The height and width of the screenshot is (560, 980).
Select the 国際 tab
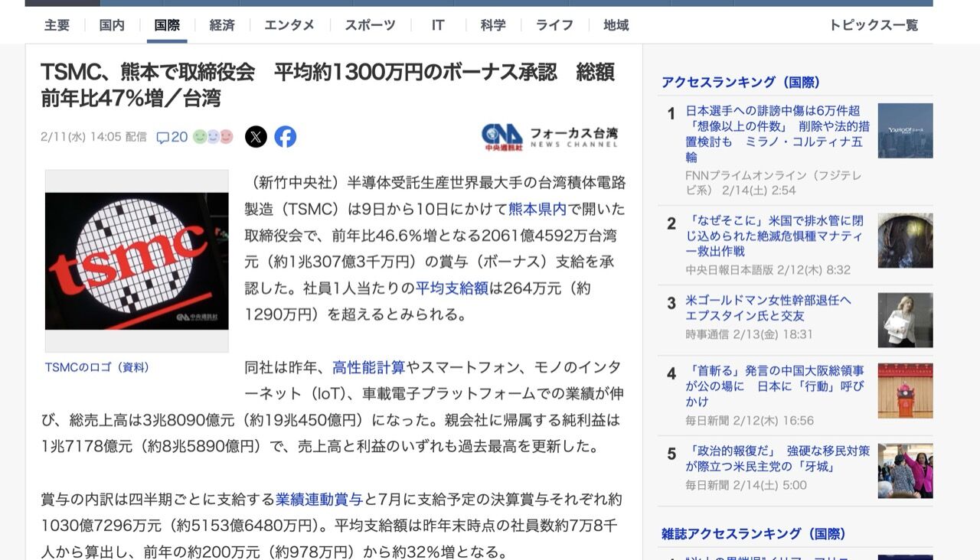tap(167, 25)
